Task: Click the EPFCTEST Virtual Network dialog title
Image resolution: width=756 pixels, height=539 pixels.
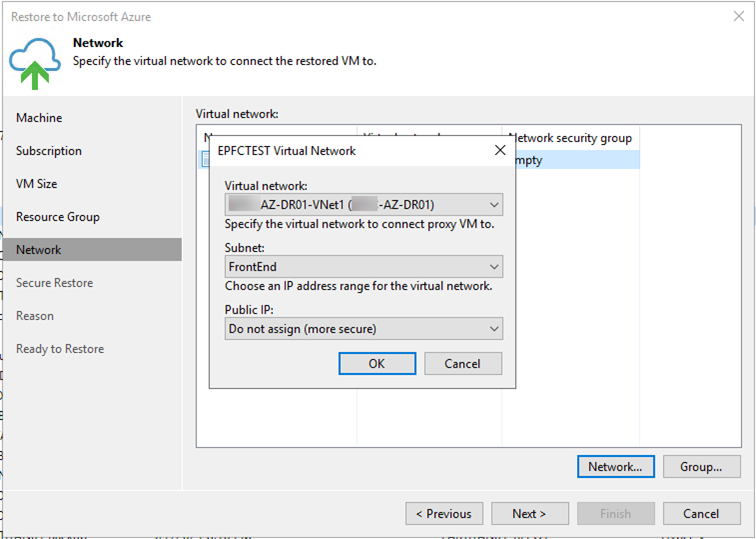Action: 286,151
